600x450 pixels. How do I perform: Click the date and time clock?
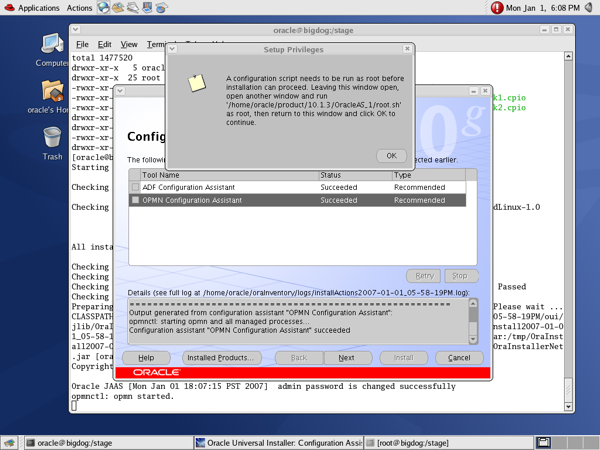[543, 8]
